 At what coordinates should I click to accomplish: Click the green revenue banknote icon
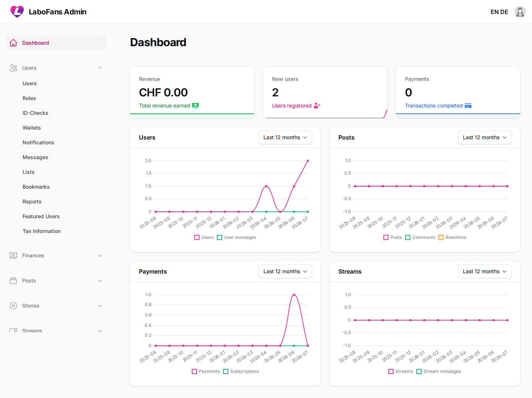[x=195, y=106]
